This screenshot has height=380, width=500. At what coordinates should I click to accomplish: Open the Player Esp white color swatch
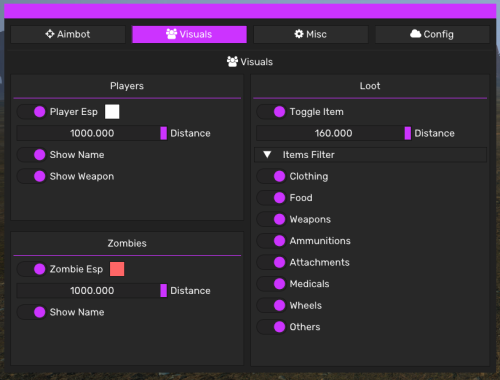click(112, 112)
